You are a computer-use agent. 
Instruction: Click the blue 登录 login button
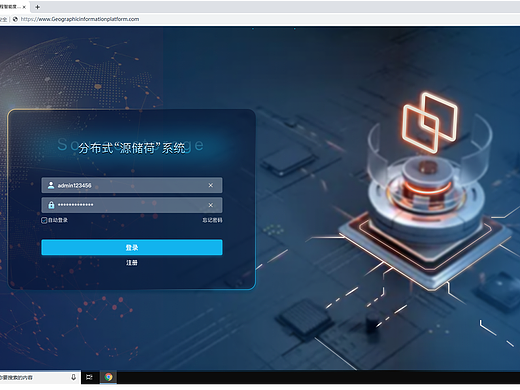pyautogui.click(x=132, y=247)
